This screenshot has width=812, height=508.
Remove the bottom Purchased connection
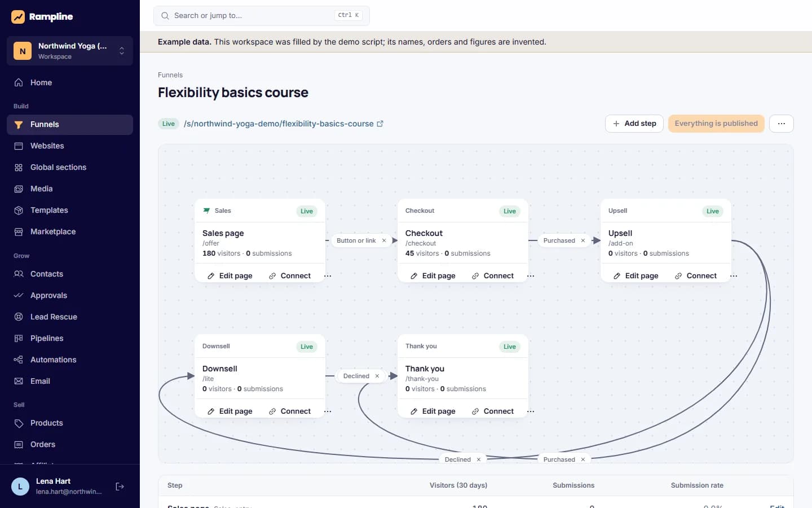[583, 459]
